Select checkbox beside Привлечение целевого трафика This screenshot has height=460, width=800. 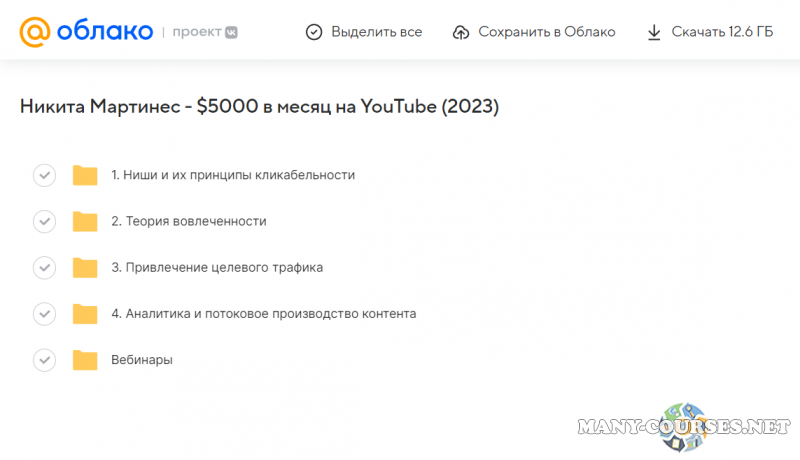coord(44,268)
